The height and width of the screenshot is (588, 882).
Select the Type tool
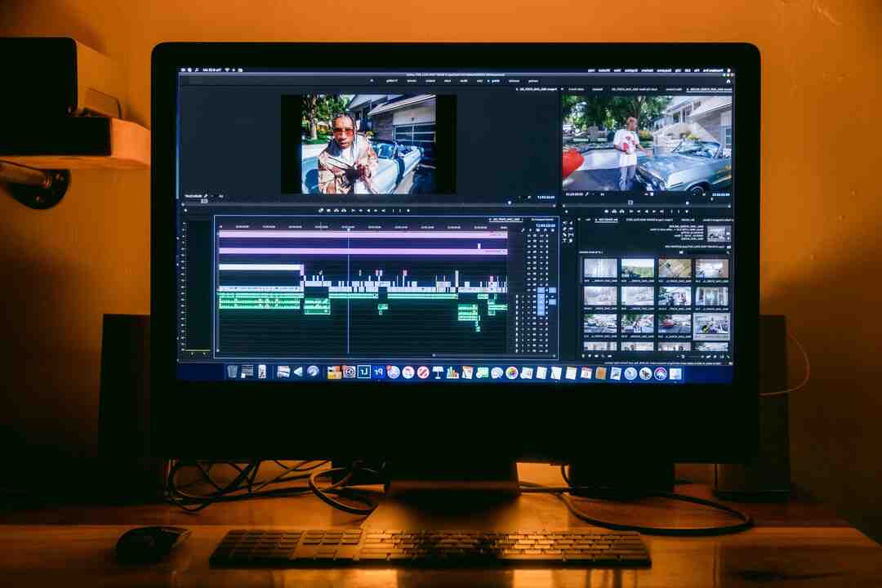[564, 240]
